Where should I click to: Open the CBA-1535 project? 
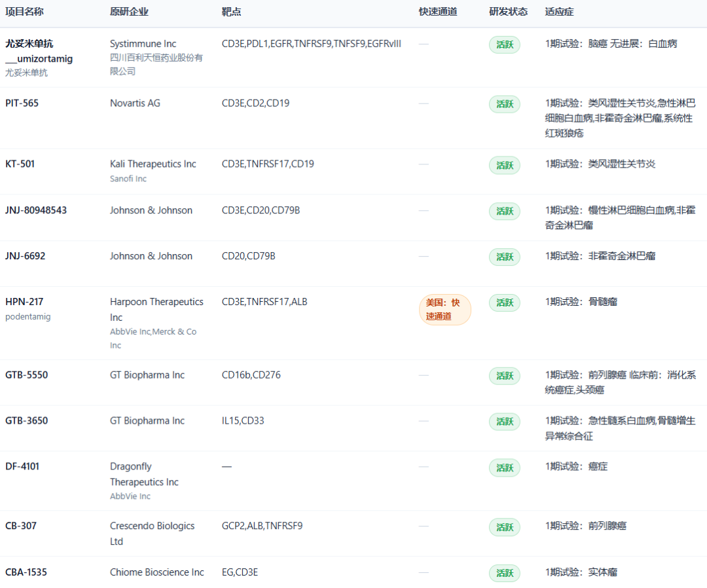point(26,572)
